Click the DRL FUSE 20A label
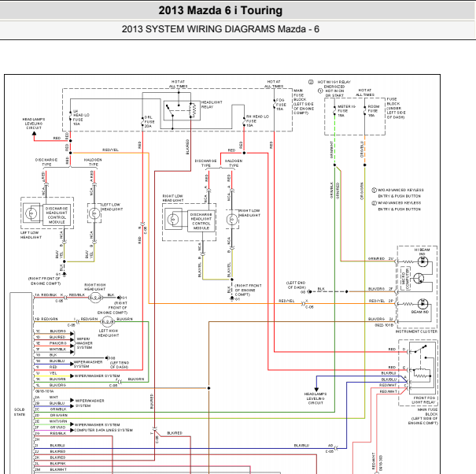 coord(149,121)
